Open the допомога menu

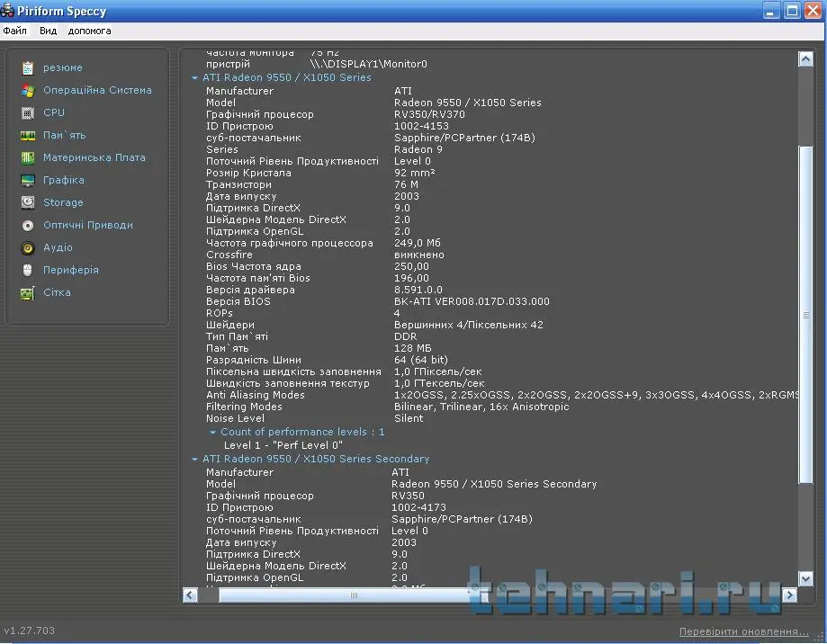coord(90,31)
